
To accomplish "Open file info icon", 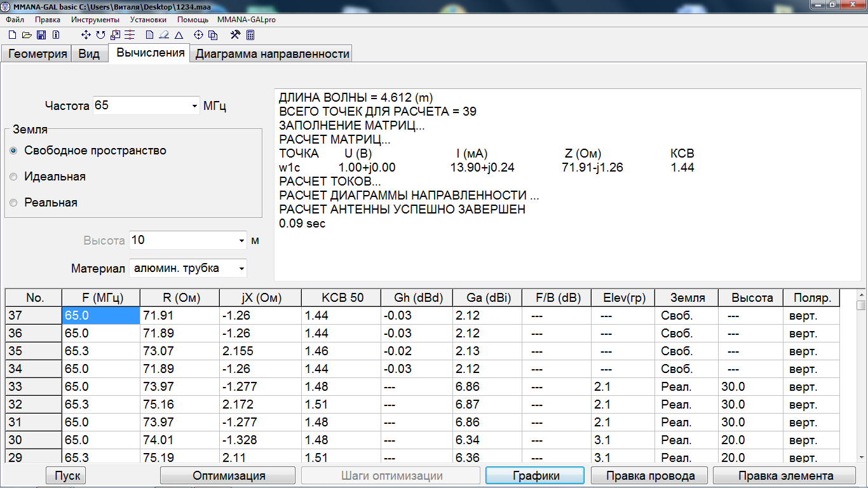I will pyautogui.click(x=56, y=35).
